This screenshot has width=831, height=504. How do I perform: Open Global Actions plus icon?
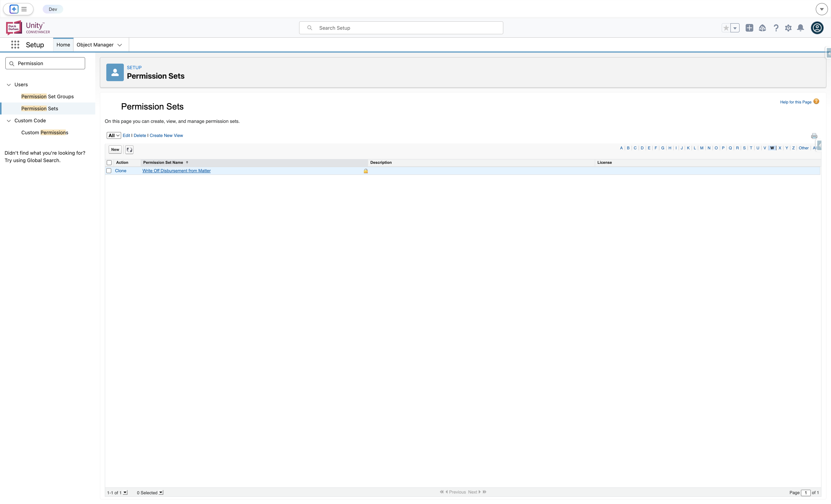tap(749, 28)
